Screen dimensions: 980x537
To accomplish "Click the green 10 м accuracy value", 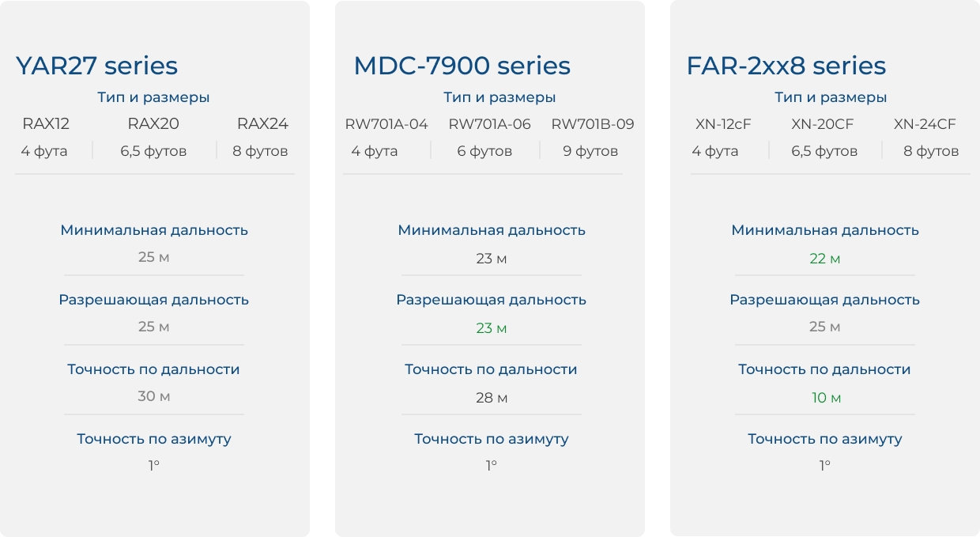I will [x=826, y=397].
